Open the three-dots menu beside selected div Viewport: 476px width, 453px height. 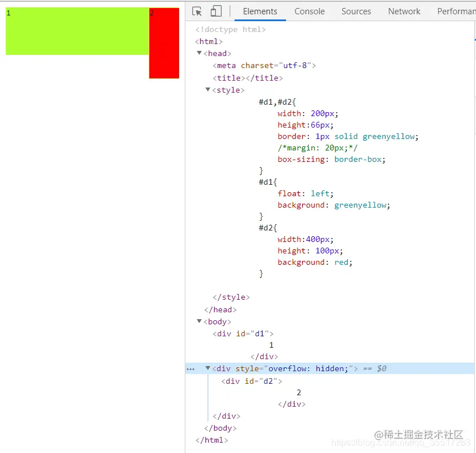191,369
